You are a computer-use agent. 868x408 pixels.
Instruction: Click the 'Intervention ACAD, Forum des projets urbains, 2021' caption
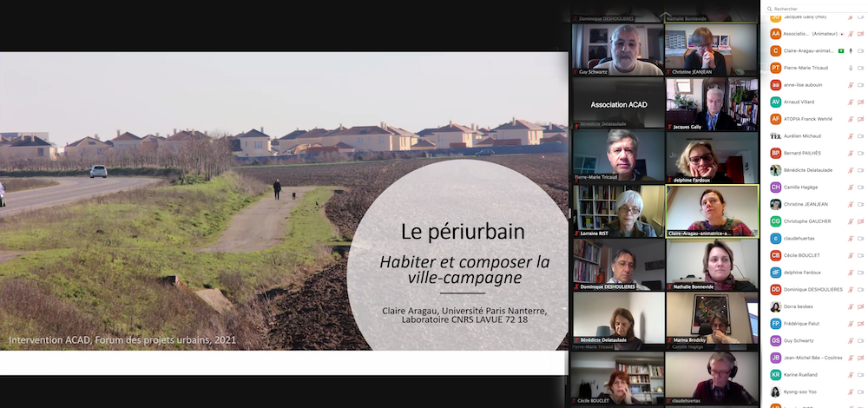pos(122,340)
